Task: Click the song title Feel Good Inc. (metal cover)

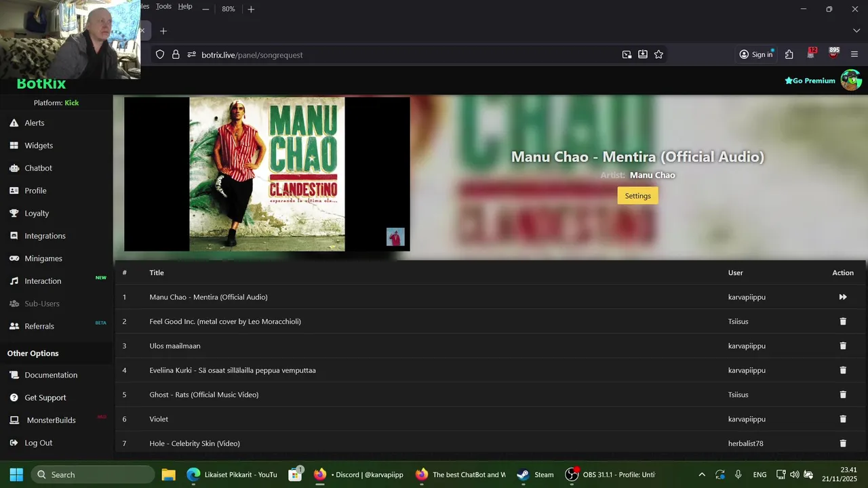Action: pos(225,321)
